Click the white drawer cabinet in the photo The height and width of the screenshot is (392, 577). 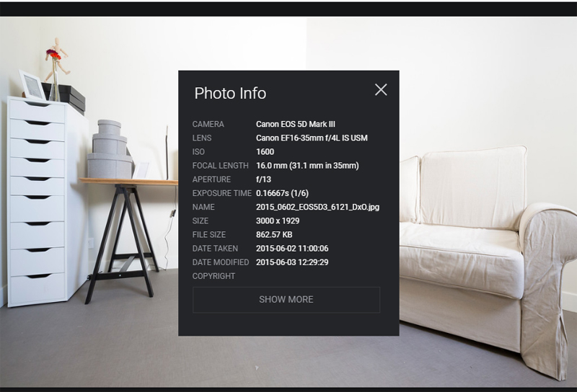coord(40,202)
